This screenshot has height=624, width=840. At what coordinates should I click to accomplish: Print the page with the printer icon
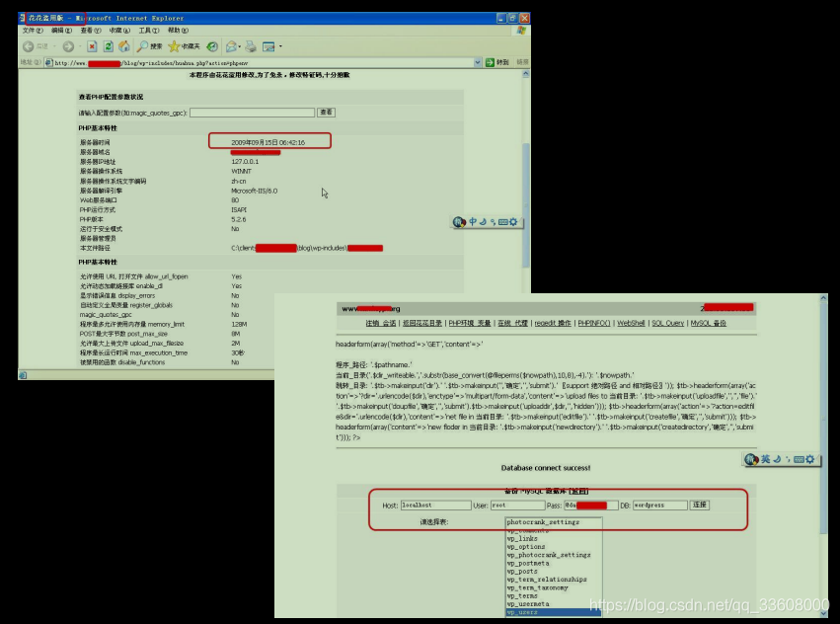[x=251, y=46]
